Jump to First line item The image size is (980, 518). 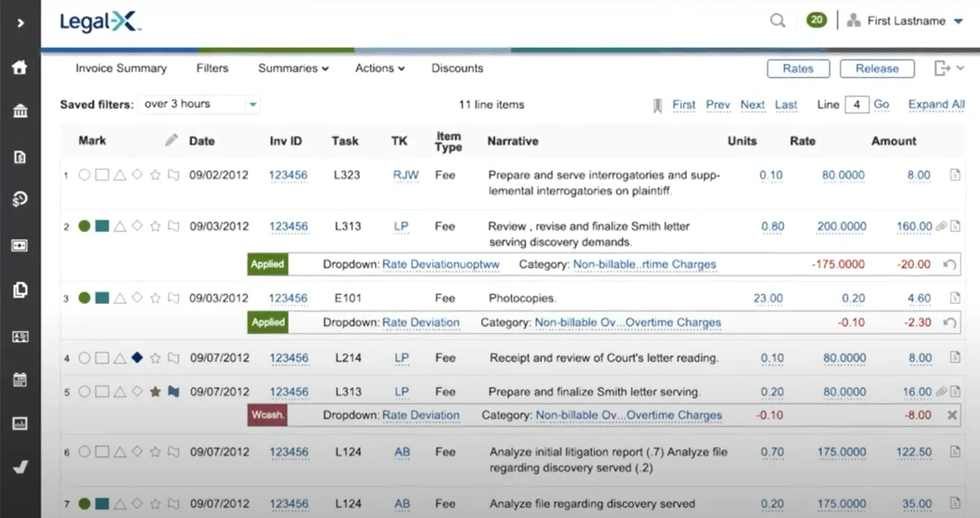point(684,105)
